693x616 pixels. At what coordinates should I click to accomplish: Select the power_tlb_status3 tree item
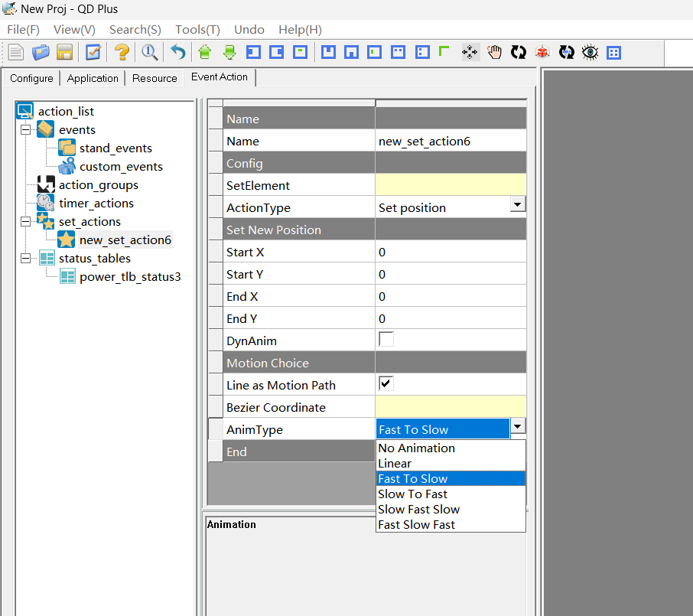click(130, 277)
